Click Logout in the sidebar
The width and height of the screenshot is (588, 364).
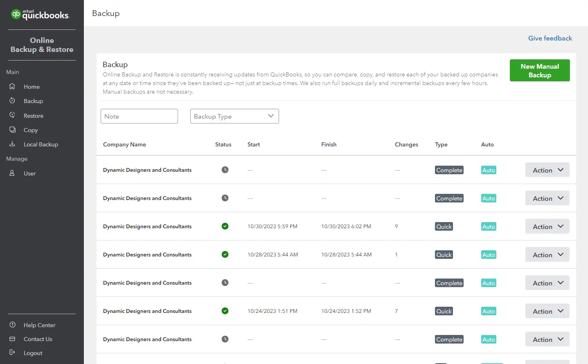(33, 353)
